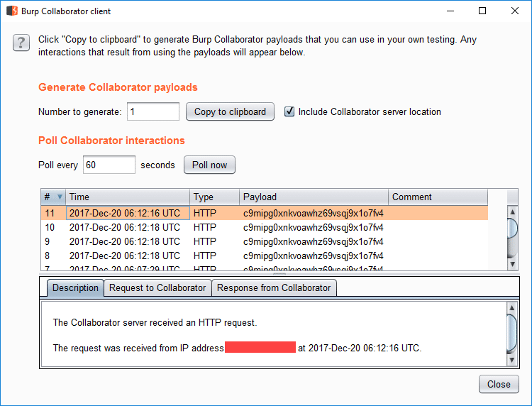Click the help question mark icon

coord(21,43)
